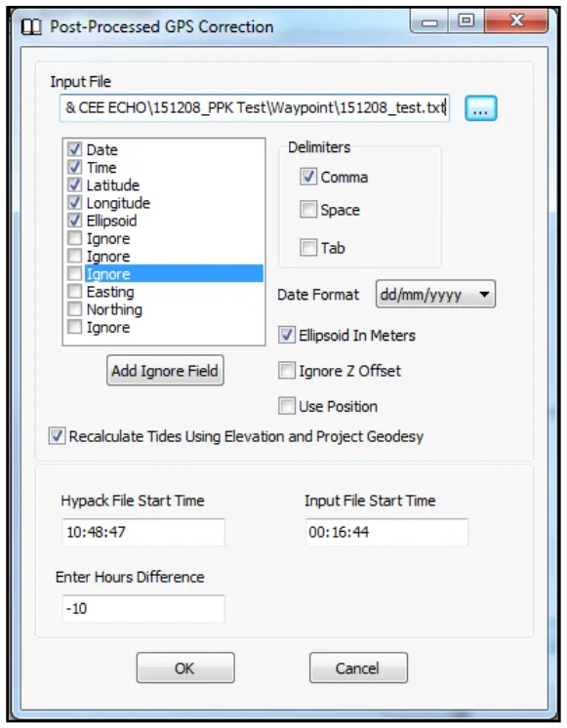567x728 pixels.
Task: Click the Add Ignore Field button
Action: click(165, 371)
